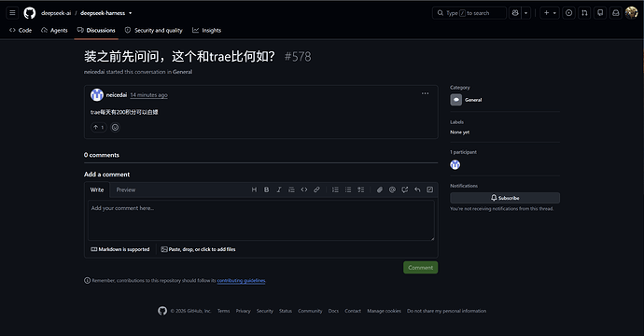This screenshot has width=644, height=336.
Task: Subscribe to this thread's notifications
Action: pos(505,198)
